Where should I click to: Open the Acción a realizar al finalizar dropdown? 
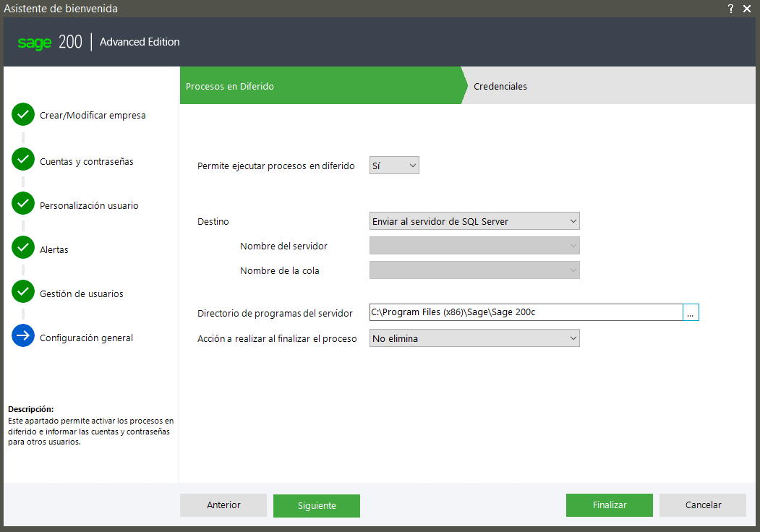tap(474, 338)
